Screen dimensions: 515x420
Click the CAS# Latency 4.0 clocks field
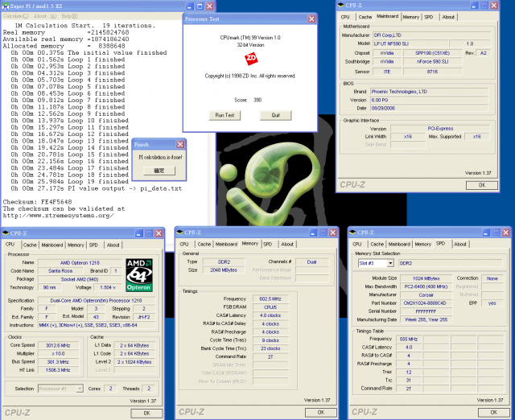point(270,315)
